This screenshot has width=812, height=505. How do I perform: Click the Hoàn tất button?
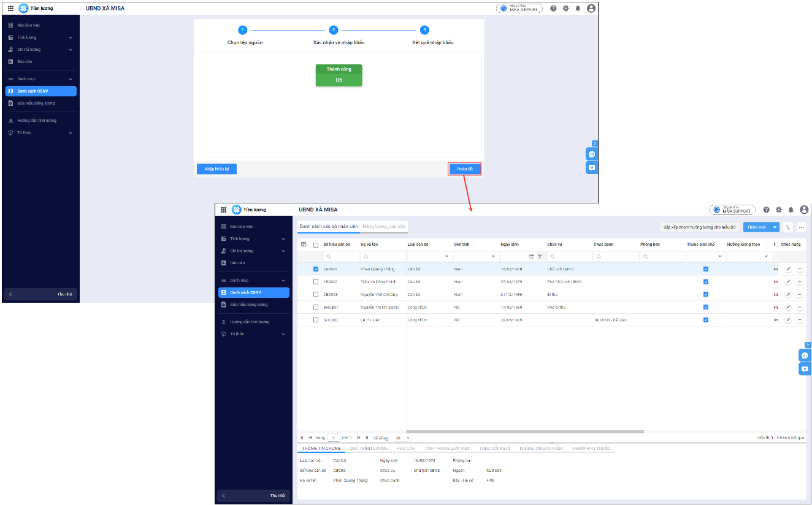point(464,169)
